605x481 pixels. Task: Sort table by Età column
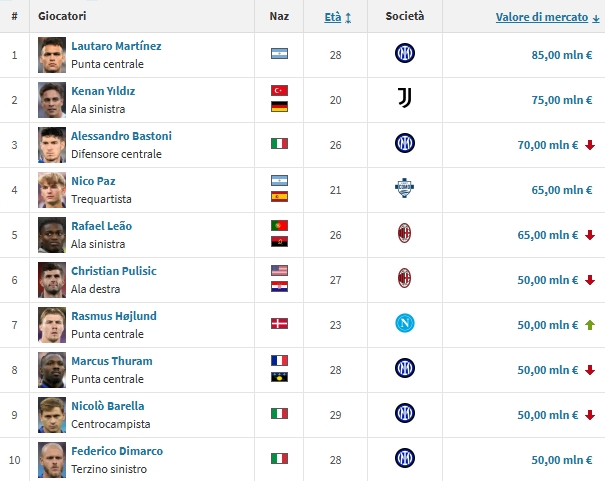click(335, 17)
